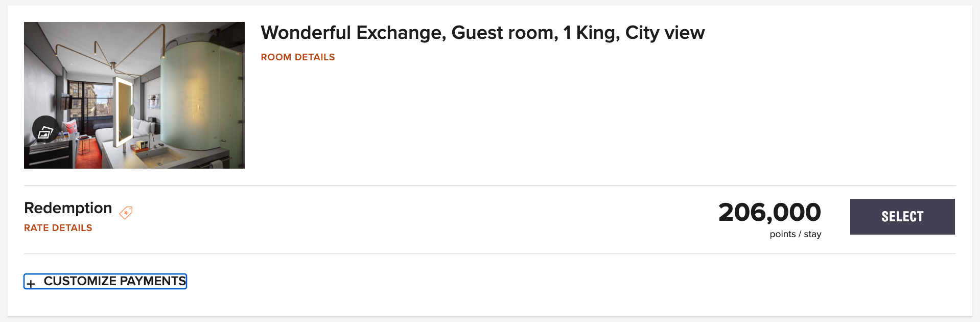The height and width of the screenshot is (322, 980).
Task: Open the King city view room photo
Action: pos(134,95)
